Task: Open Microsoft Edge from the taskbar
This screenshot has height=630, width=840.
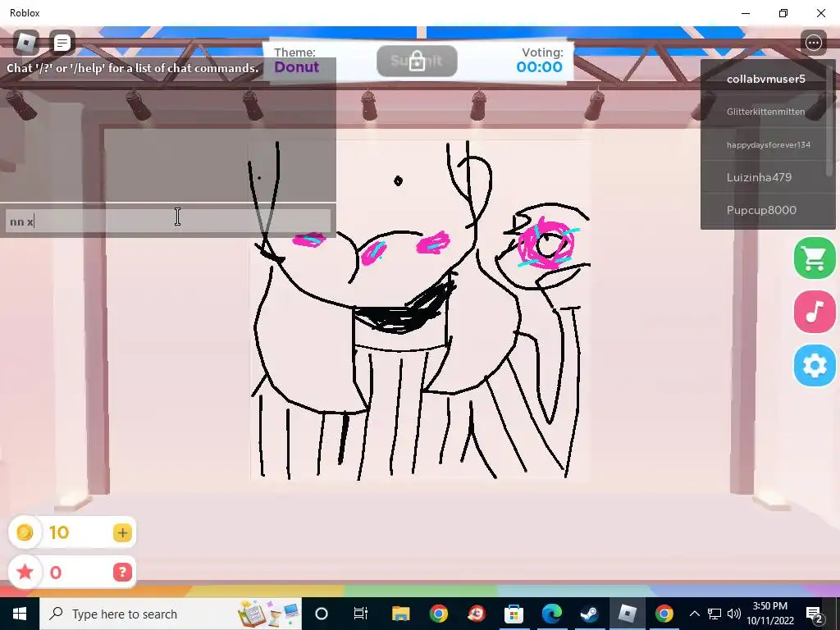Action: click(551, 614)
